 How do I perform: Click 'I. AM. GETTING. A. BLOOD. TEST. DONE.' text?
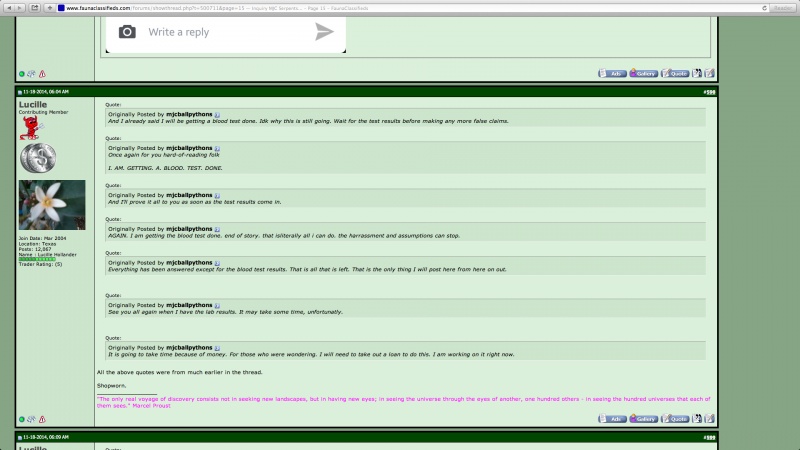point(165,168)
